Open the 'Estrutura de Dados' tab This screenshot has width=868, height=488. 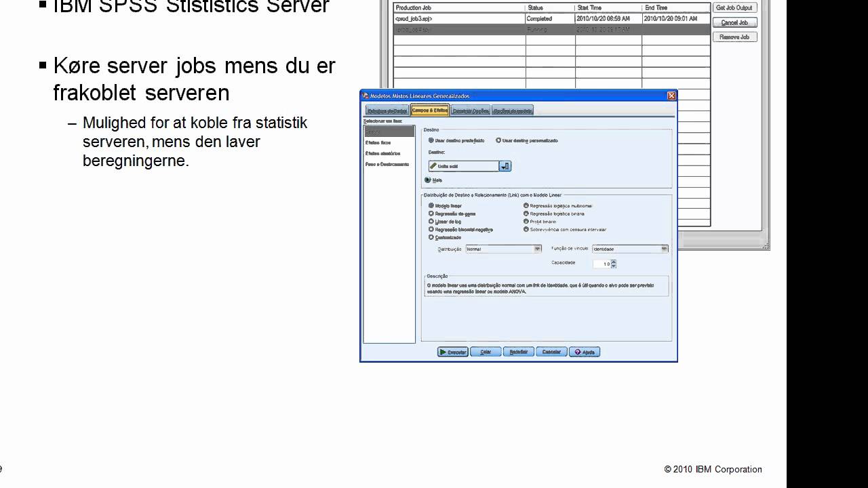387,110
